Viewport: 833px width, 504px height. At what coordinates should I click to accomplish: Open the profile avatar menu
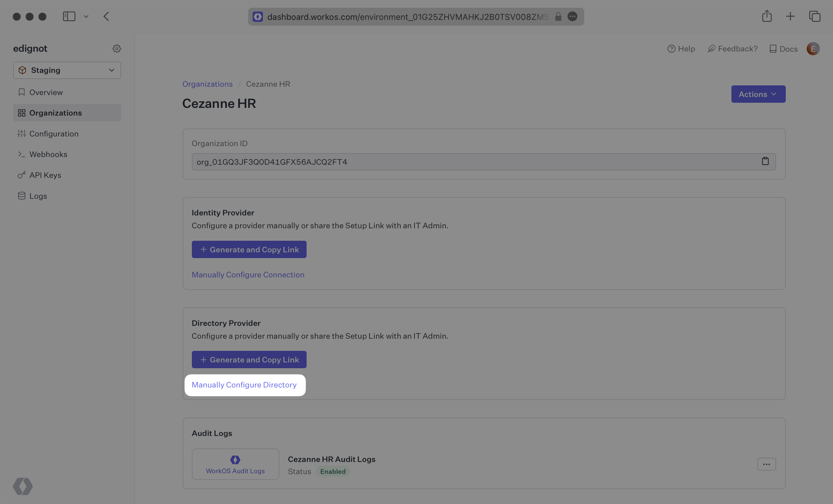pos(813,49)
